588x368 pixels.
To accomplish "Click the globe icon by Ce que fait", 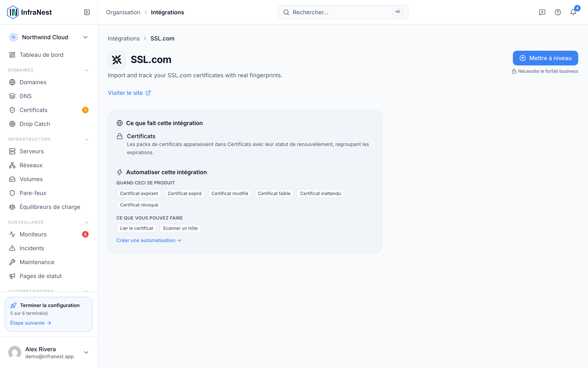I will click(x=120, y=123).
